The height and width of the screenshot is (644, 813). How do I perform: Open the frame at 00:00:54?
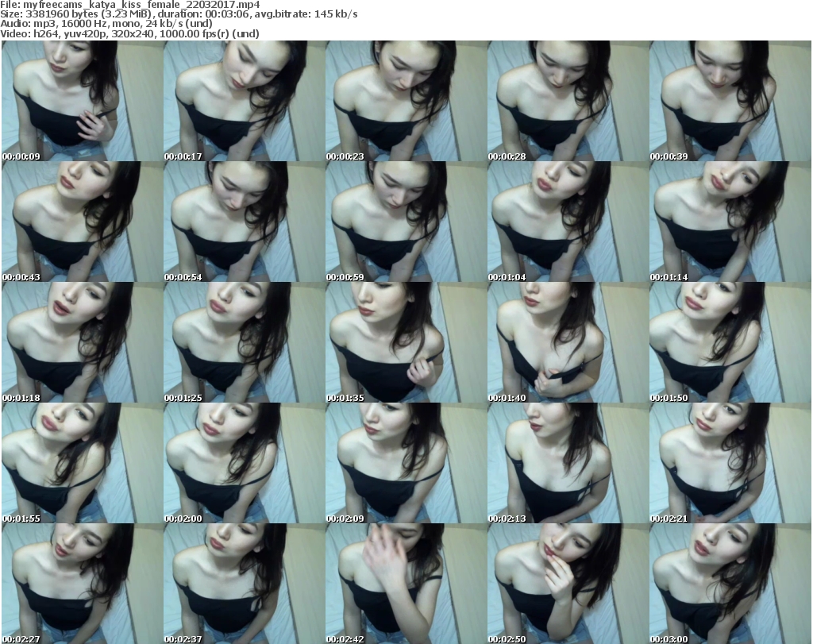[x=245, y=222]
